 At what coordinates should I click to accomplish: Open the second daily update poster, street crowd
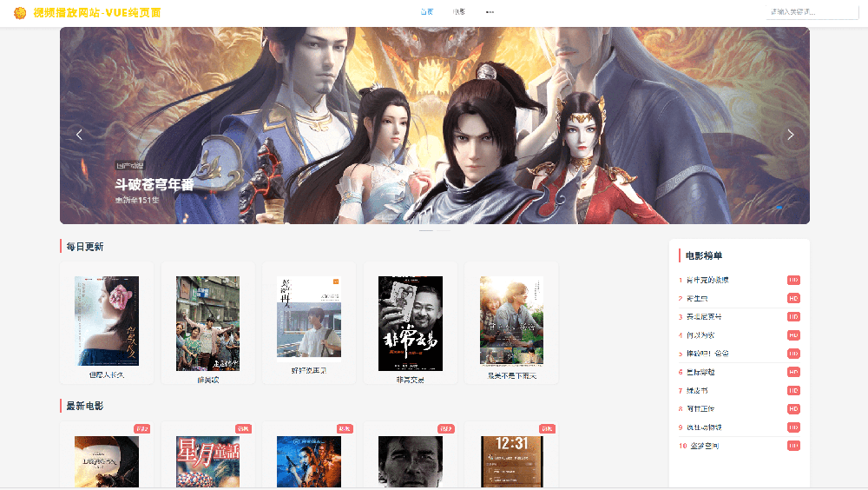[x=208, y=324]
